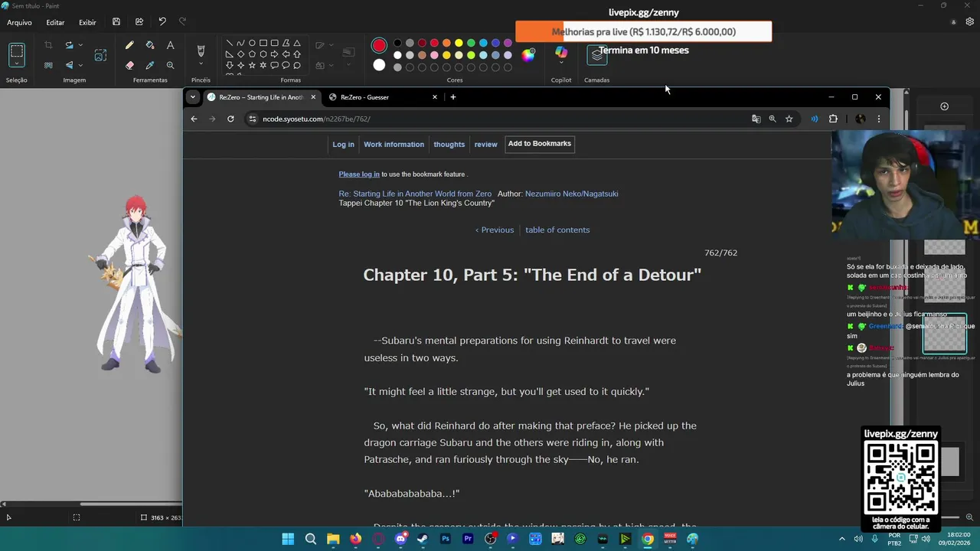980x551 pixels.
Task: Expand the flip options dropdown in Imagem
Action: (80, 66)
